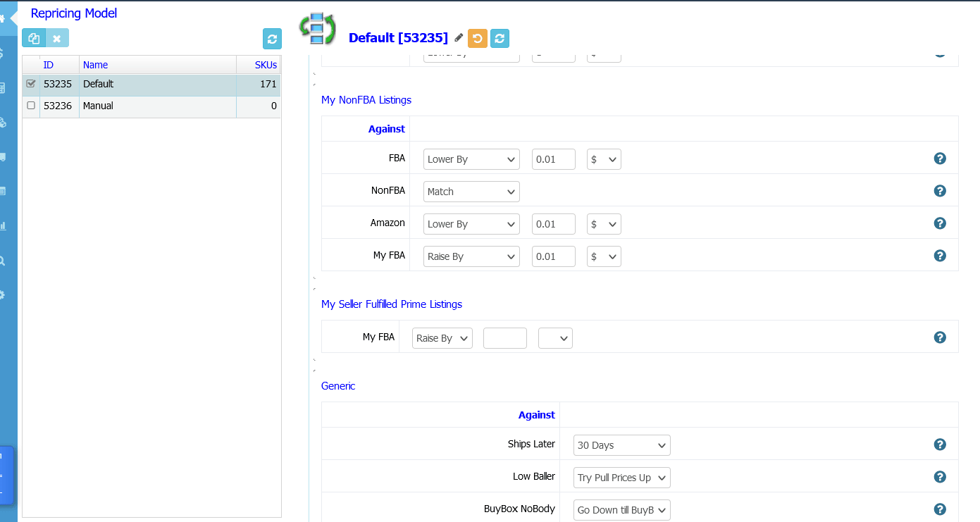This screenshot has height=522, width=980.
Task: Click the bar chart icon in the sidebar
Action: tap(3, 225)
